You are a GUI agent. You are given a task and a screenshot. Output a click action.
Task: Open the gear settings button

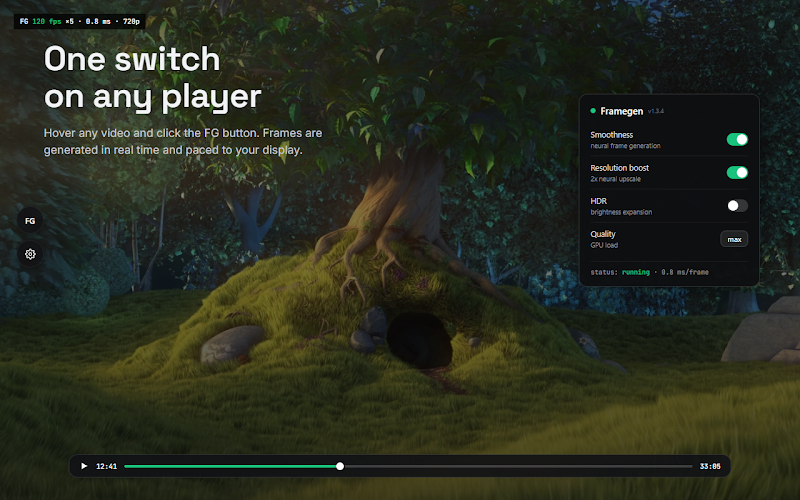[x=30, y=254]
